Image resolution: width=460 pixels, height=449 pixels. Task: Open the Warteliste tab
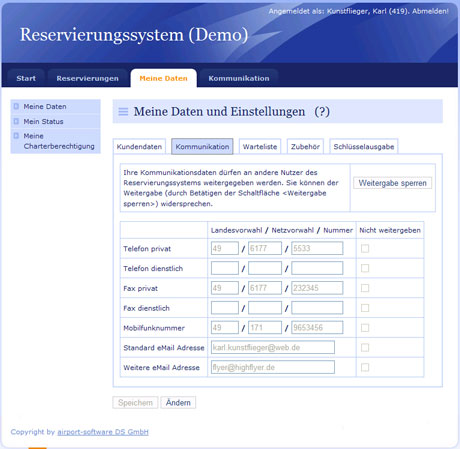point(260,147)
